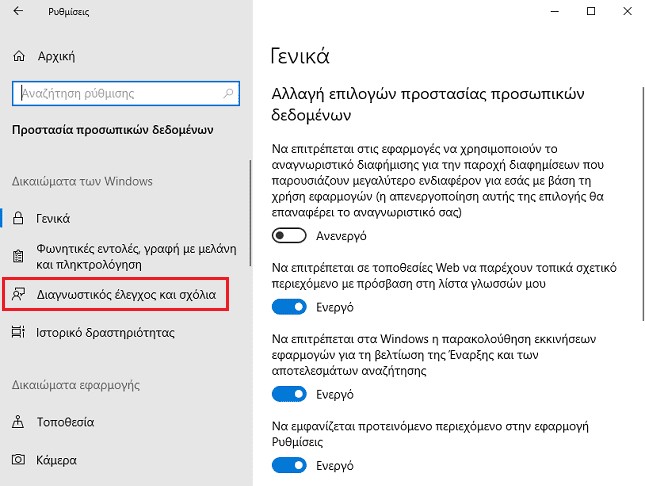645x486 pixels.
Task: Open Διαγνωστικός έλεγχος και σχόλια page
Action: pos(116,294)
